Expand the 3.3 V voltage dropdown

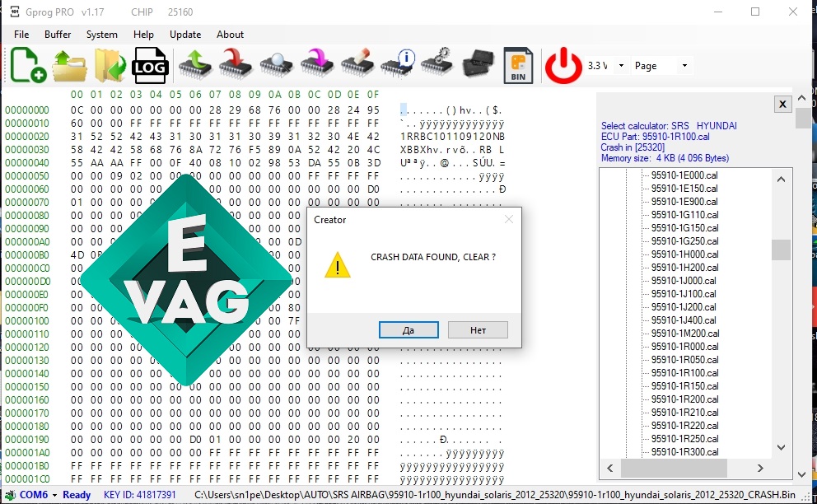pos(621,66)
